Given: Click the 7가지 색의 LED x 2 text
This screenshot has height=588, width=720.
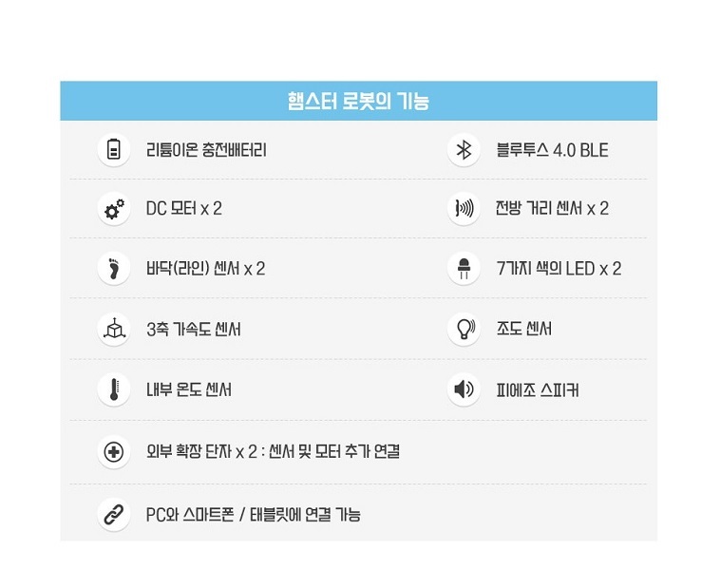Looking at the screenshot, I should pos(559,268).
